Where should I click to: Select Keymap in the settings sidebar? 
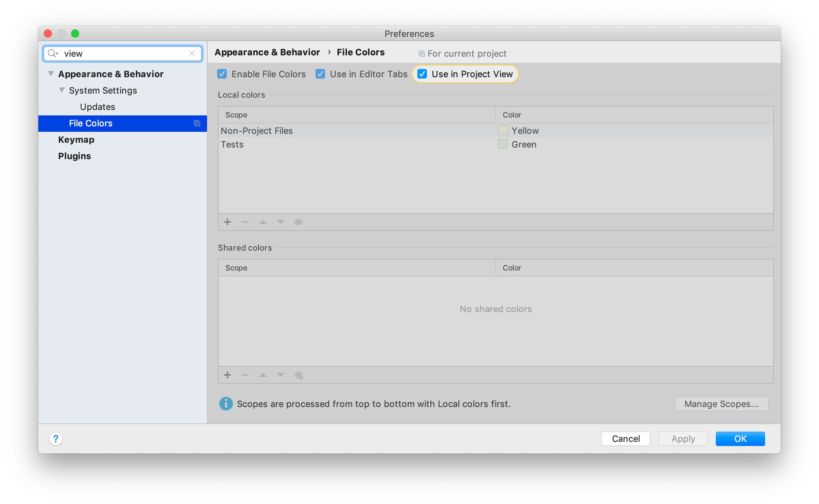tap(76, 139)
